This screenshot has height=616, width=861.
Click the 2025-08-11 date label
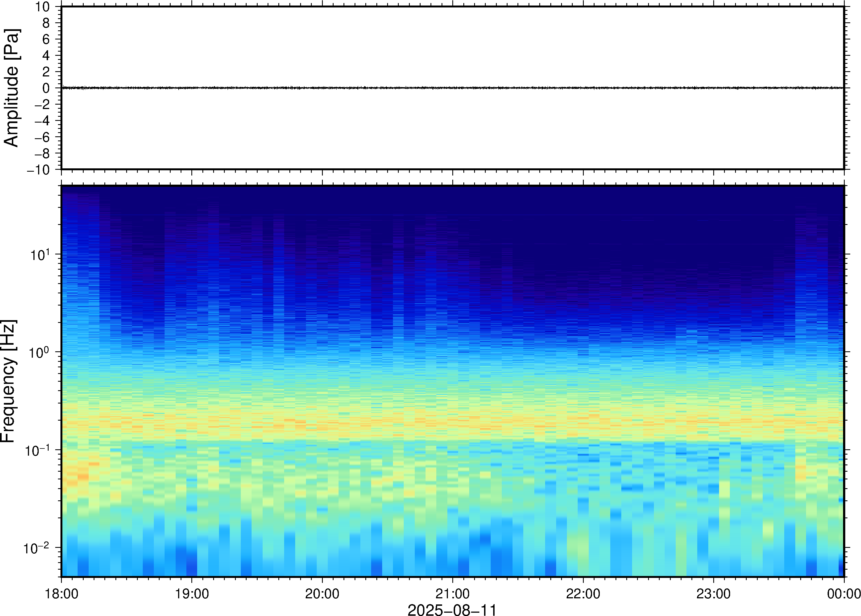(x=452, y=610)
